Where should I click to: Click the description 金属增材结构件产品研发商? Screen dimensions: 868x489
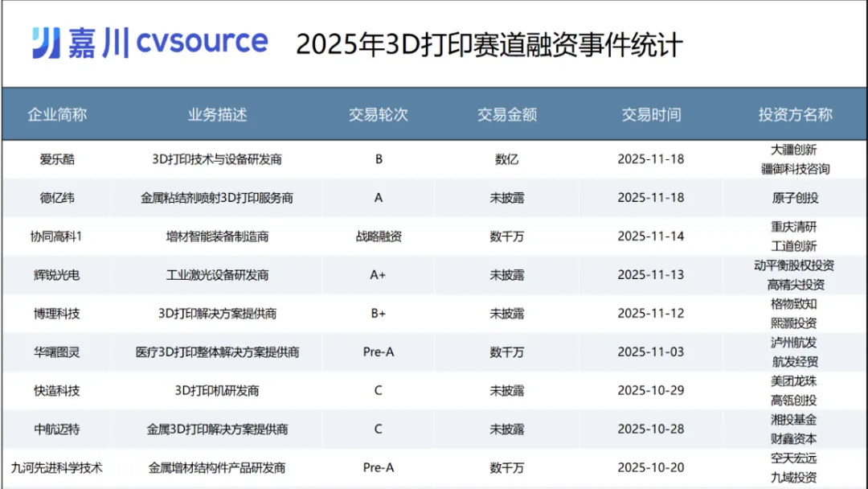point(217,468)
